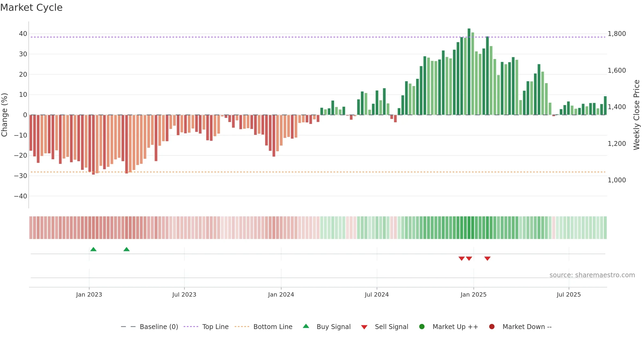Click the Jan 2023 axis label
The image size is (644, 362).
89,294
